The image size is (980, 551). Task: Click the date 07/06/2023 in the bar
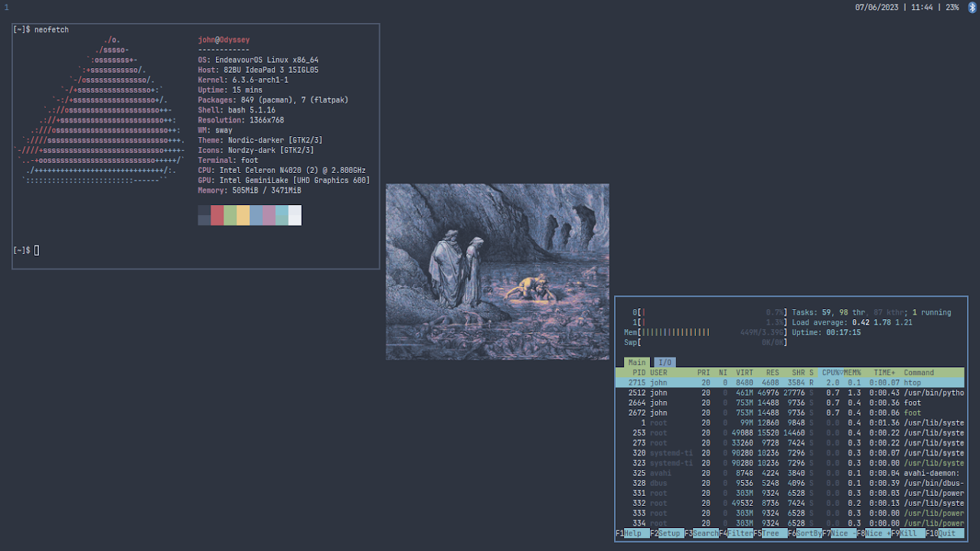coord(877,7)
